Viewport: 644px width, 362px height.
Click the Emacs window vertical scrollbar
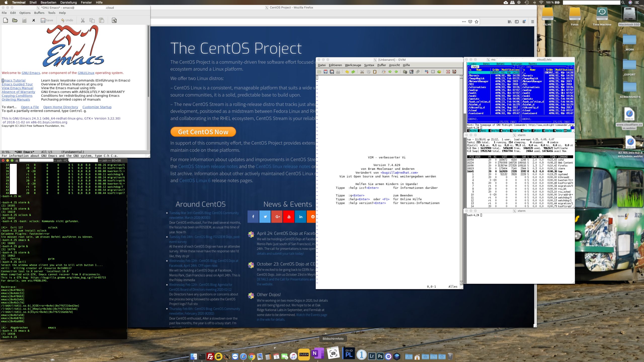point(148,62)
